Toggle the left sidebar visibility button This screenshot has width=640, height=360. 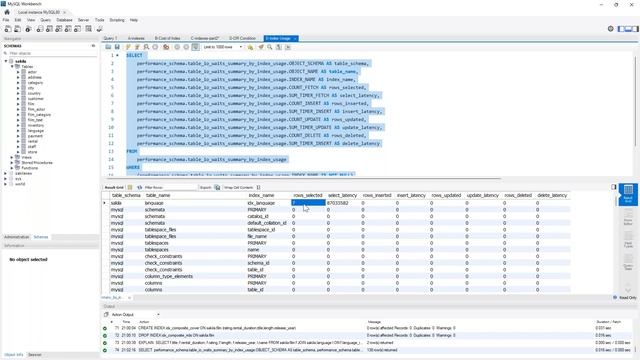pos(621,29)
